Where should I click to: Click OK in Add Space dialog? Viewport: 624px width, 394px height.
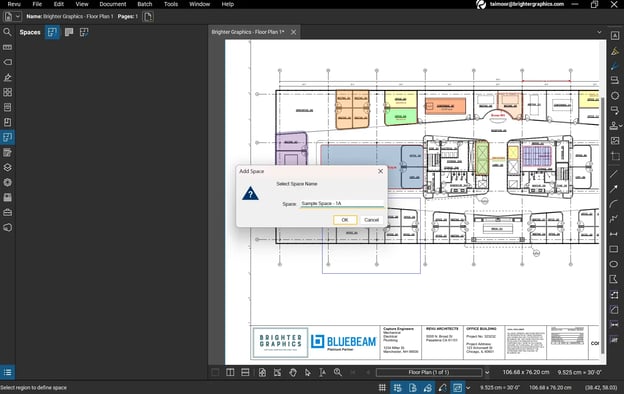[345, 220]
